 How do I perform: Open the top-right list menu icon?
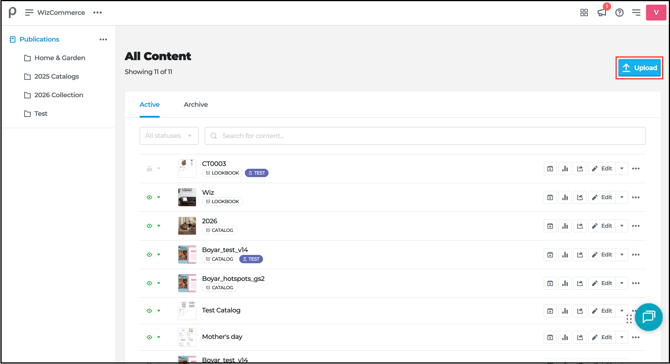tap(636, 13)
